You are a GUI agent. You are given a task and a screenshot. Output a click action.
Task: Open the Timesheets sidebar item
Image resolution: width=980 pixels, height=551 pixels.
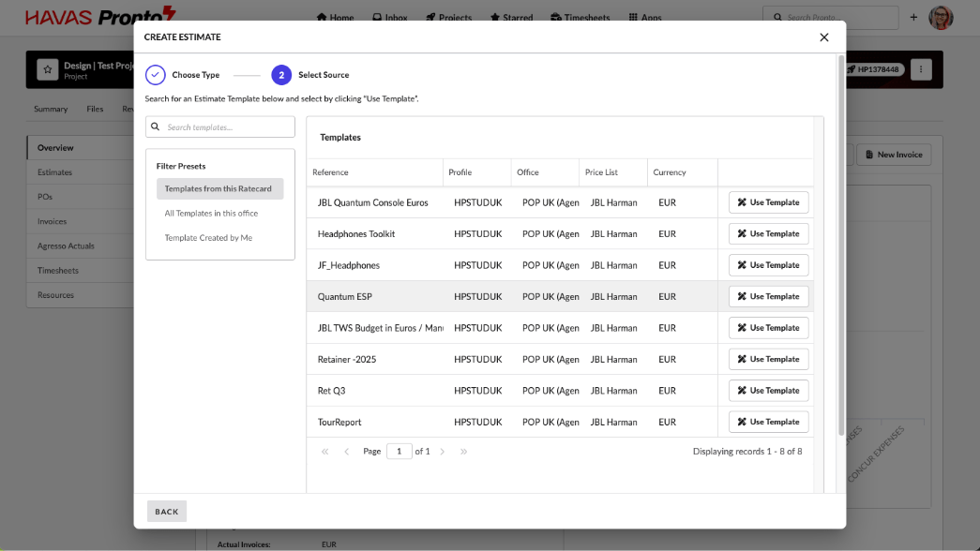[x=58, y=271]
